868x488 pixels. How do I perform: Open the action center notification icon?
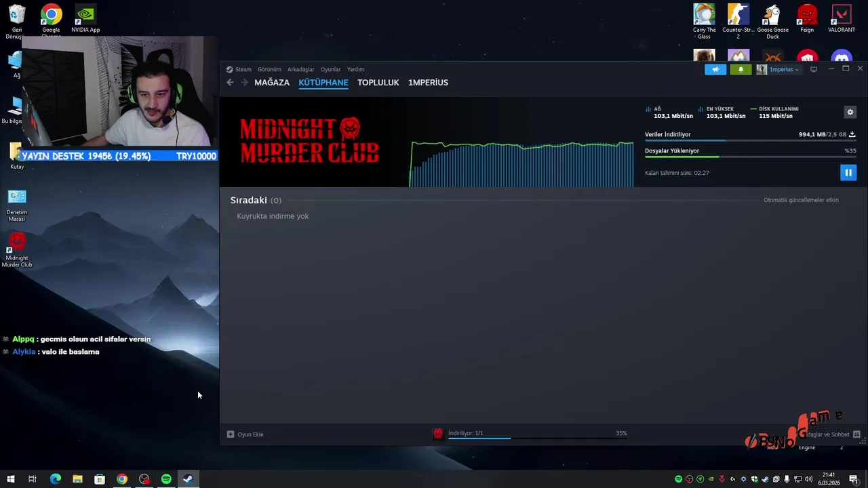pos(854,479)
